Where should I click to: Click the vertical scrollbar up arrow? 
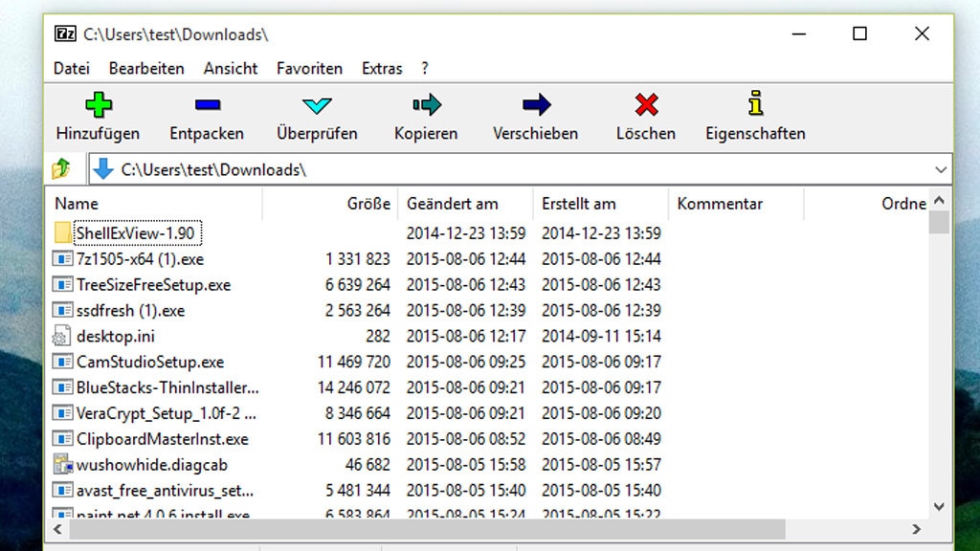[x=939, y=201]
